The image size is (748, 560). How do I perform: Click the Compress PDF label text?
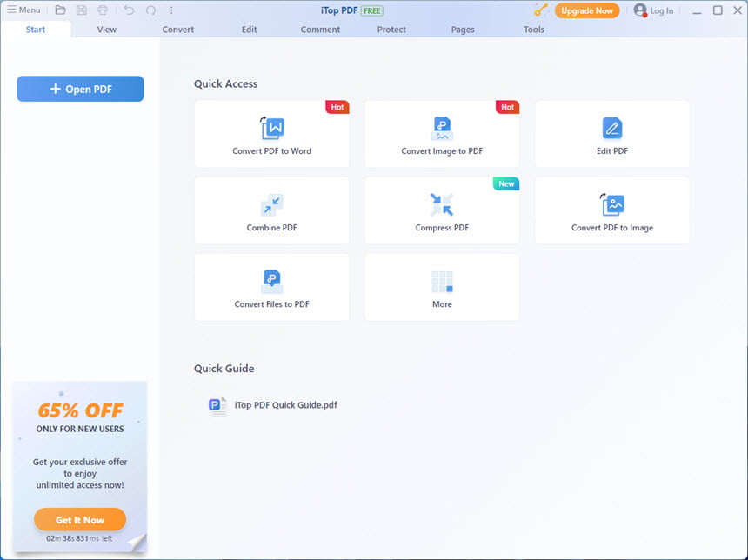pyautogui.click(x=442, y=228)
